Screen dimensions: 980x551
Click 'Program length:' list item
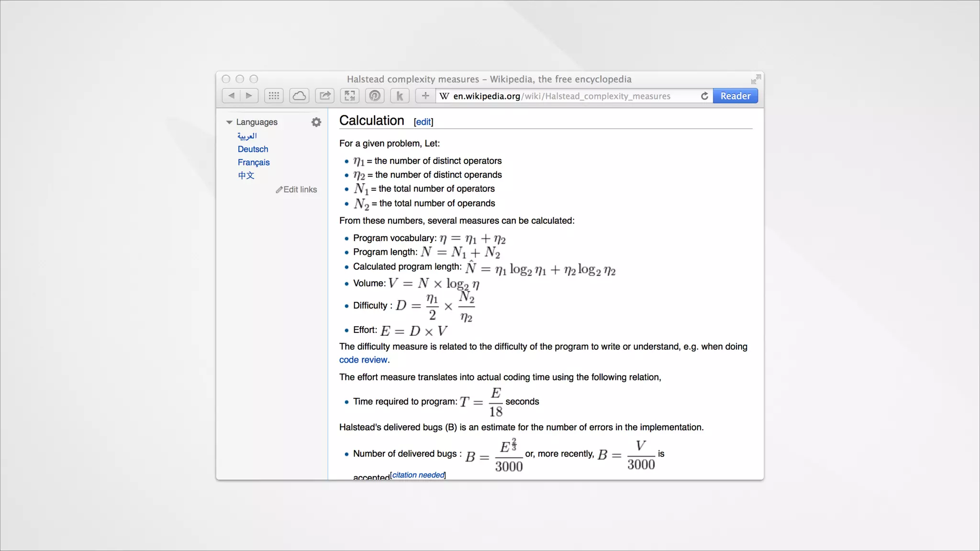(x=426, y=252)
